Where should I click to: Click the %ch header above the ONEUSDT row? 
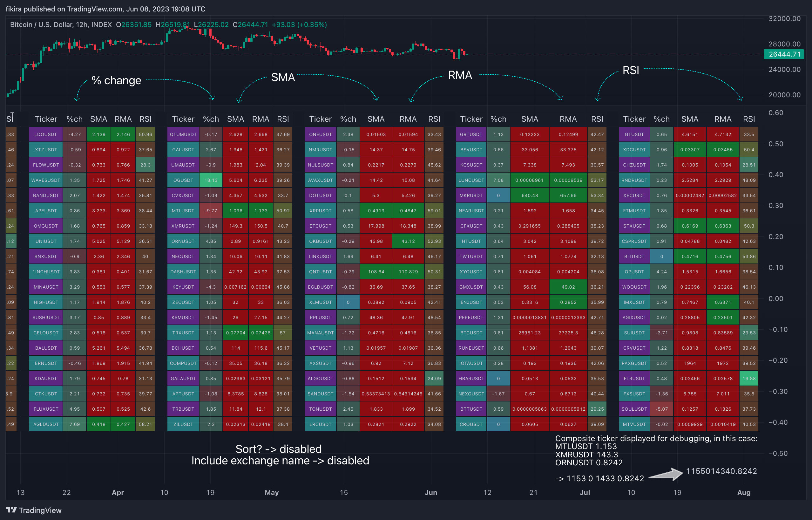[348, 119]
